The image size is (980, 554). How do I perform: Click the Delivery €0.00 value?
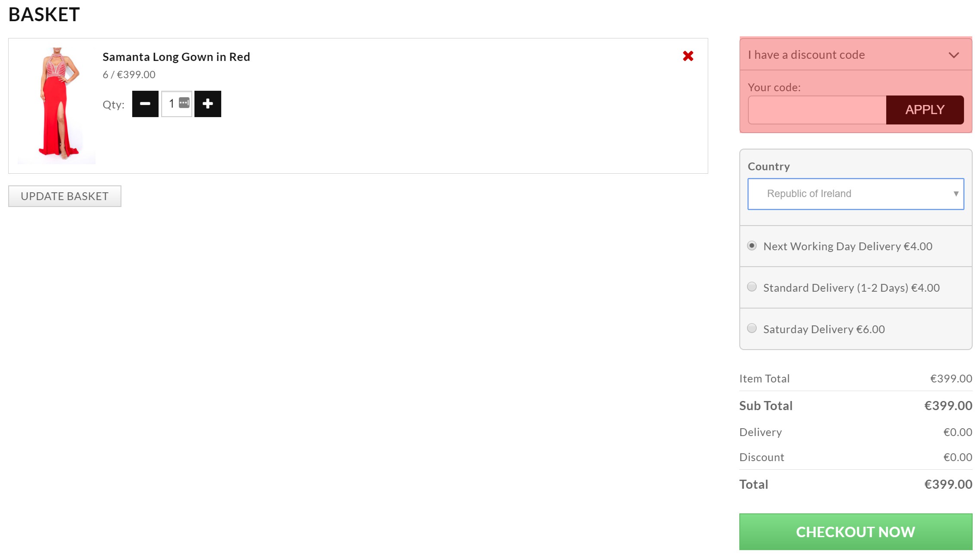pos(958,432)
